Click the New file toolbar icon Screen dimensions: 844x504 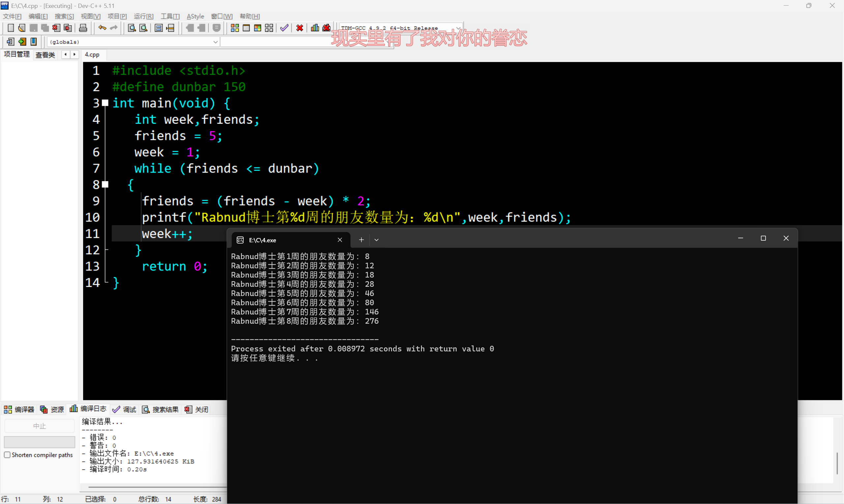11,28
